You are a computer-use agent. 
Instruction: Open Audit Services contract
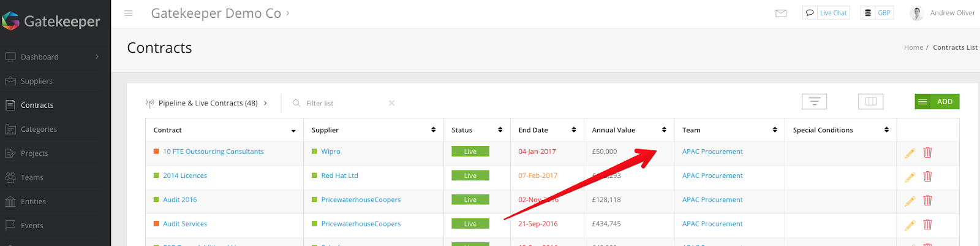tap(185, 224)
